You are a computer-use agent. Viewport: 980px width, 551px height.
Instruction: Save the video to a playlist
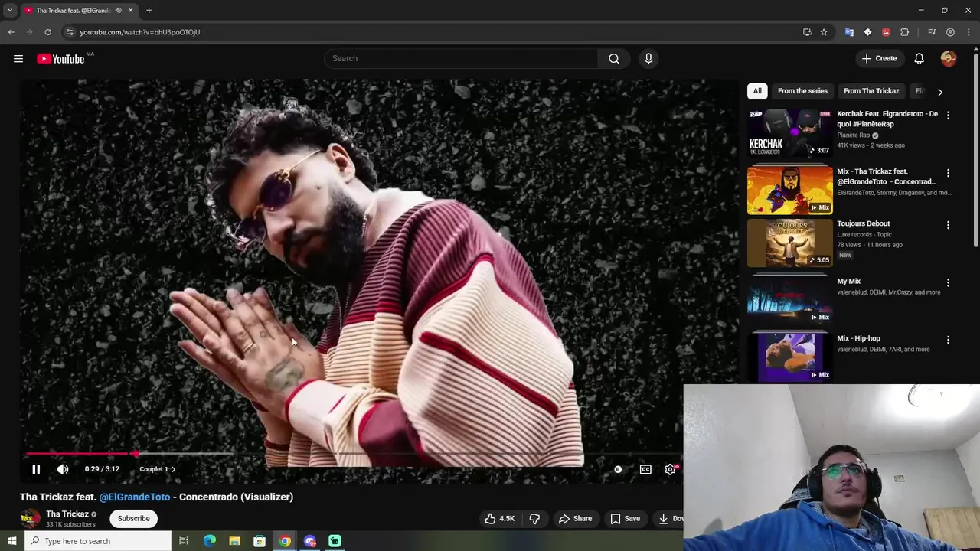point(625,518)
